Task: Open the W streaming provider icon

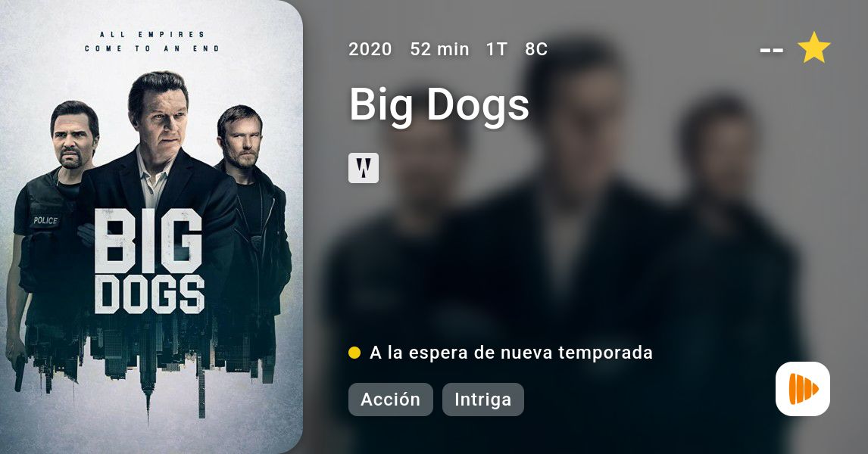Action: tap(364, 168)
